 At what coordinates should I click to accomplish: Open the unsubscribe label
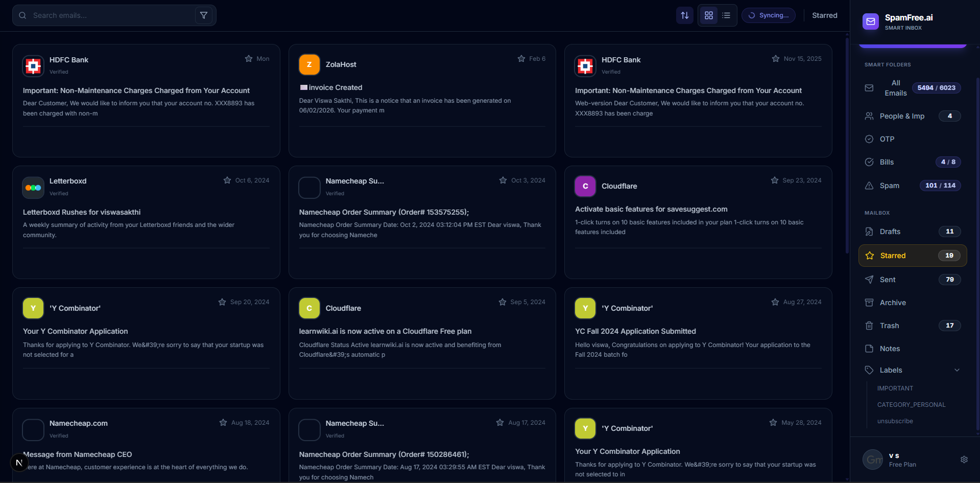tap(895, 421)
